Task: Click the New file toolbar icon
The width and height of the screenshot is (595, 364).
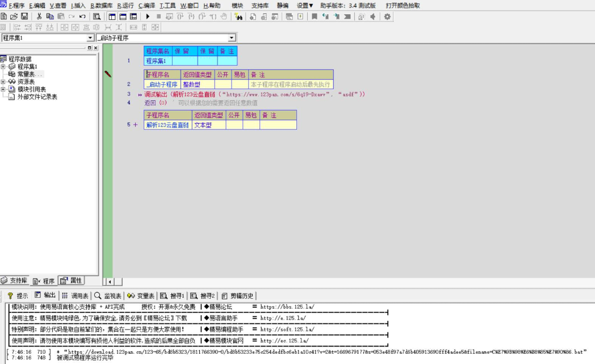Action: (4, 16)
